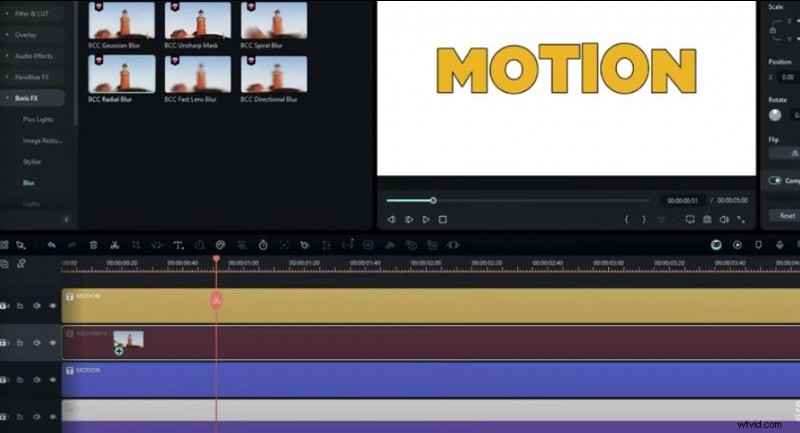Viewport: 800px width, 433px height.
Task: Click the scissors split icon in timeline toolbar
Action: 115,244
